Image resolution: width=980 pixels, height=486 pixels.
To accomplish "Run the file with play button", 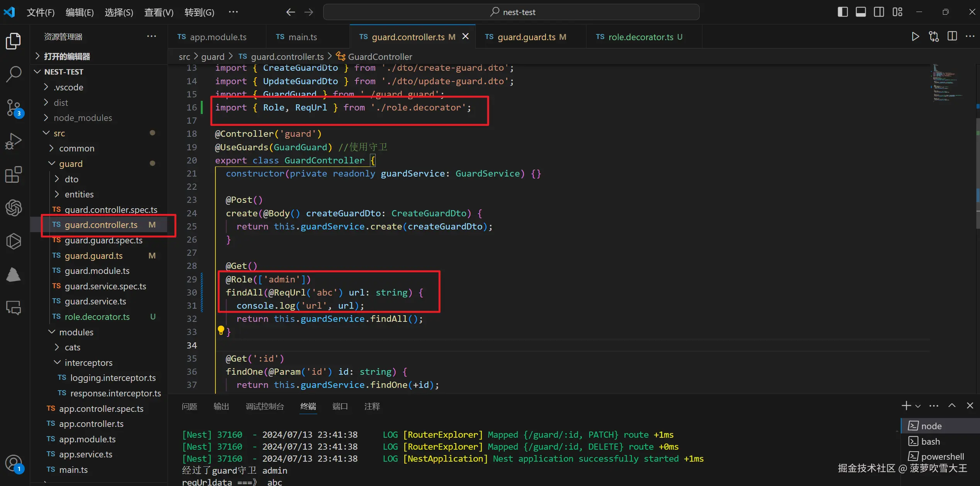I will (915, 37).
